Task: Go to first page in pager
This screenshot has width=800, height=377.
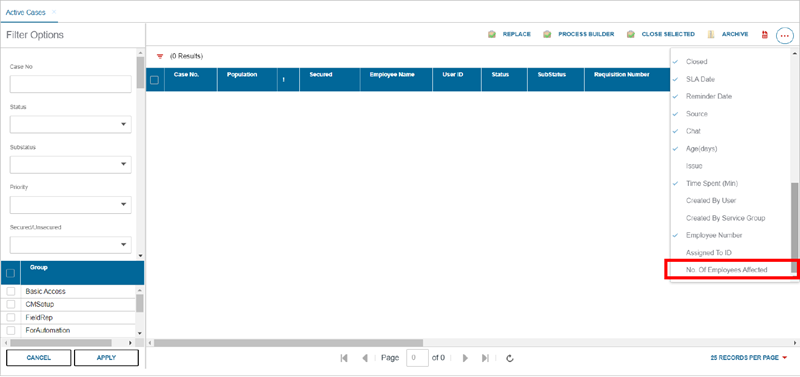Action: (344, 358)
